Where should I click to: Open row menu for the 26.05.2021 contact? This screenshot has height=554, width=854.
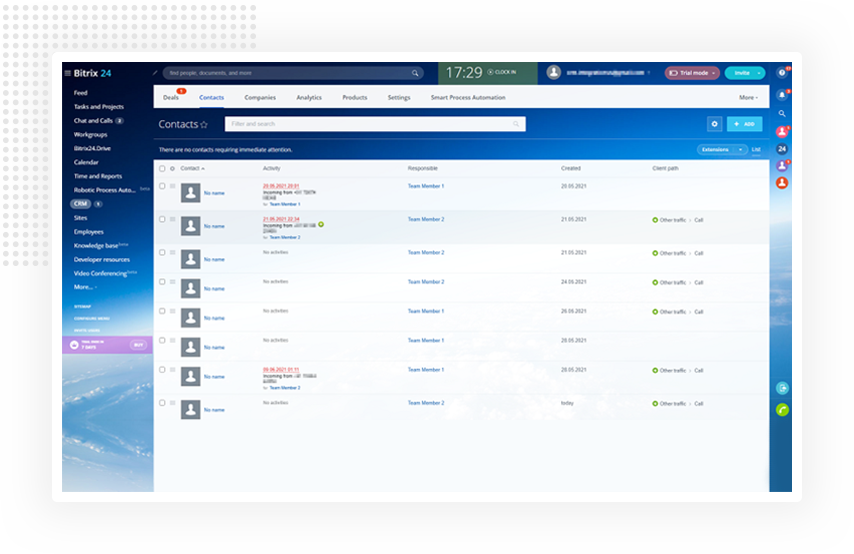click(173, 311)
